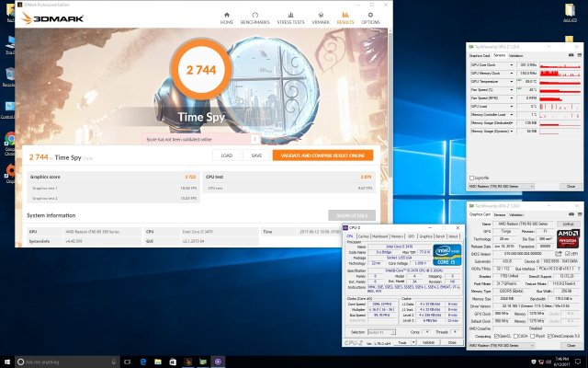Open the GPU selector dropdown in GPU-Z graphics card window

pos(501,345)
